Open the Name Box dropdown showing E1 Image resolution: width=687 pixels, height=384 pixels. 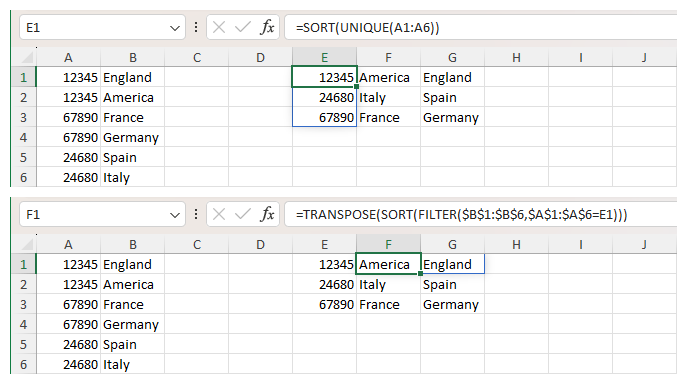coord(175,28)
